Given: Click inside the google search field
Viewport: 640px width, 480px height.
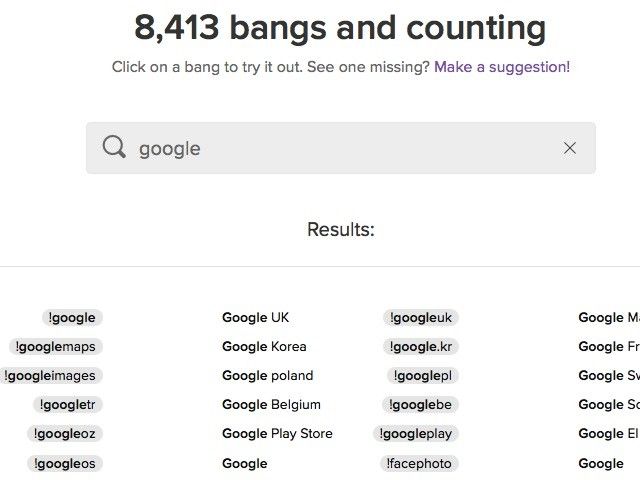Looking at the screenshot, I should click(x=340, y=148).
